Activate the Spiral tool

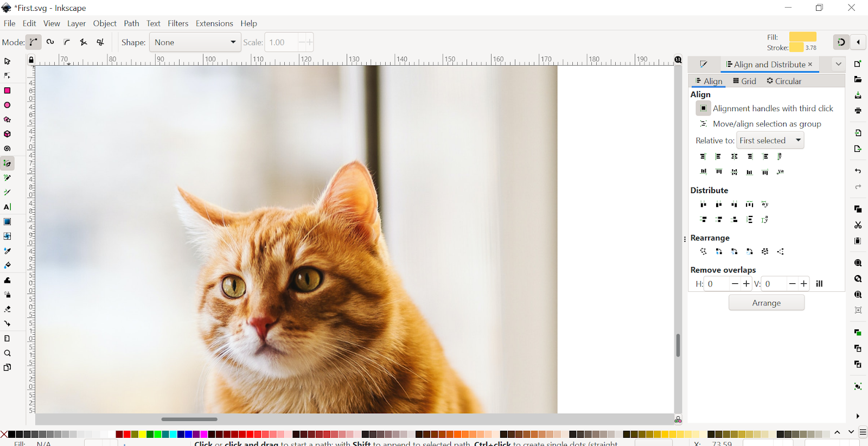tap(8, 149)
